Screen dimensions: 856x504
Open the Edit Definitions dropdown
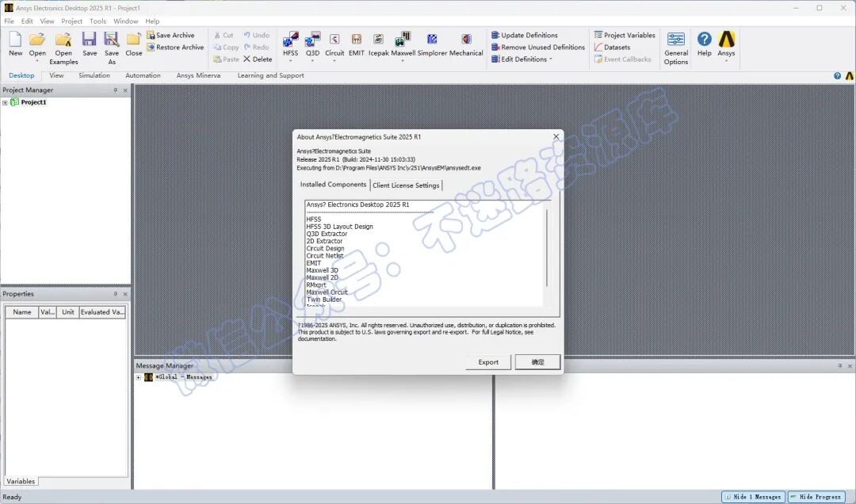(x=522, y=59)
